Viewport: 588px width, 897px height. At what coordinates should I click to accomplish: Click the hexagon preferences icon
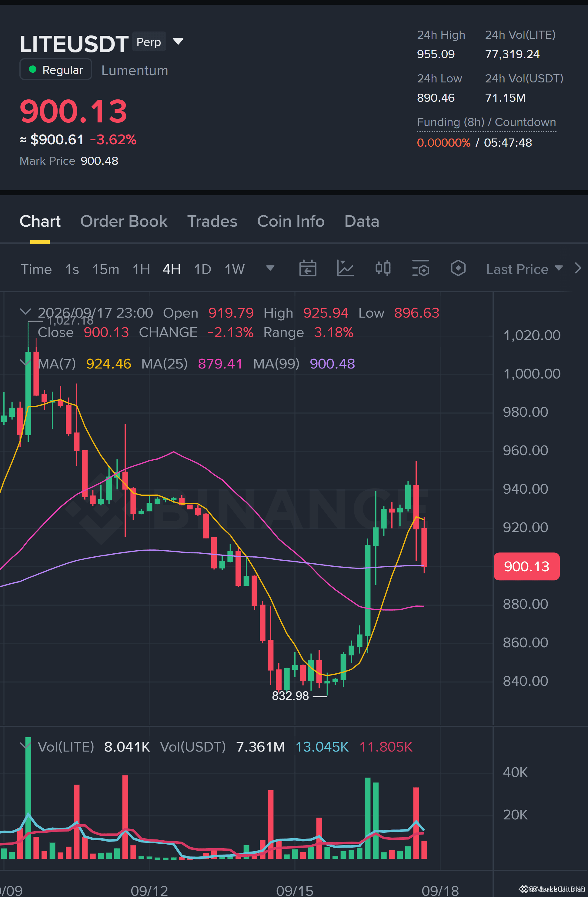[x=458, y=268]
